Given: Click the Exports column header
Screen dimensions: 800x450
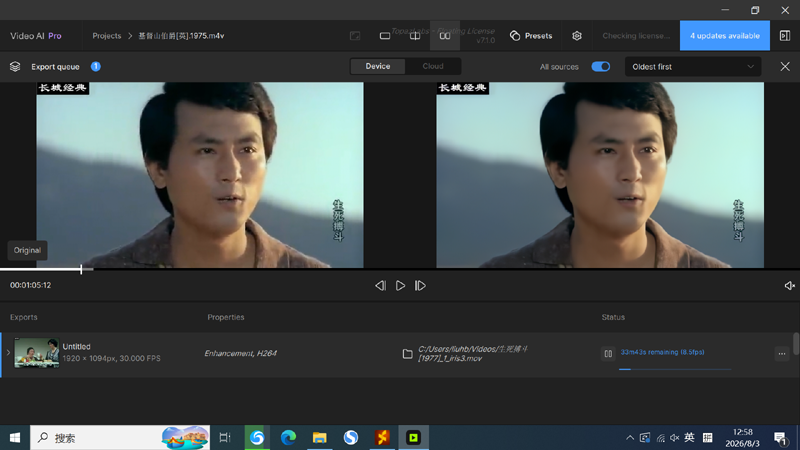Looking at the screenshot, I should point(23,317).
